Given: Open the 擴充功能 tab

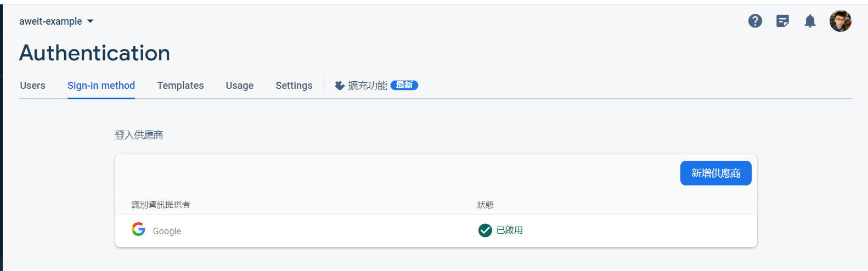Looking at the screenshot, I should click(x=376, y=86).
